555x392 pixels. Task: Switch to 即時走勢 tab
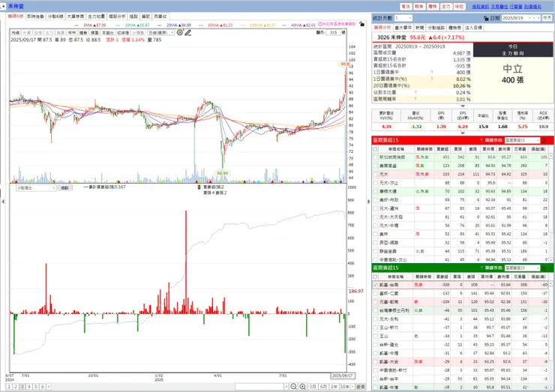36,16
